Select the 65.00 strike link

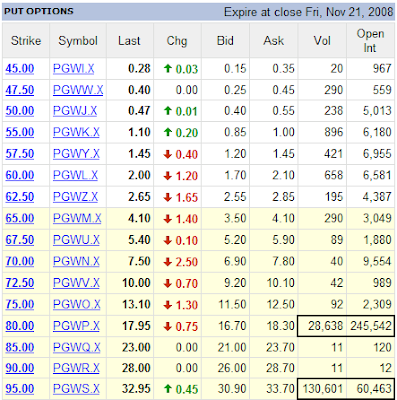click(x=20, y=218)
